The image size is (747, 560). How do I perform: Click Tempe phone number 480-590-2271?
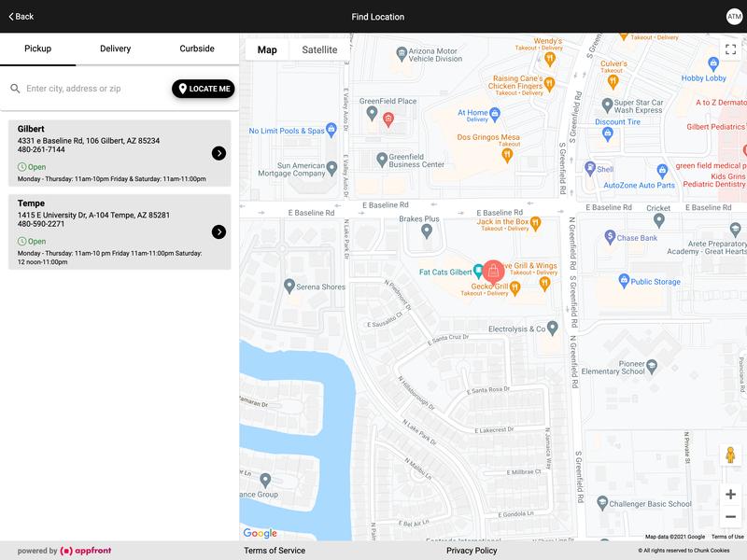coord(41,224)
